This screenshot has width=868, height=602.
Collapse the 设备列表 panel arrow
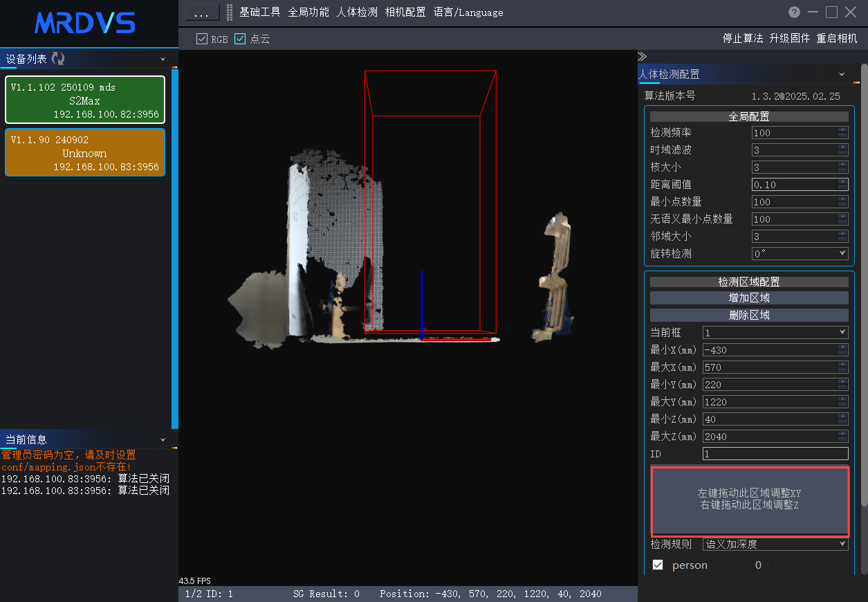pos(163,60)
